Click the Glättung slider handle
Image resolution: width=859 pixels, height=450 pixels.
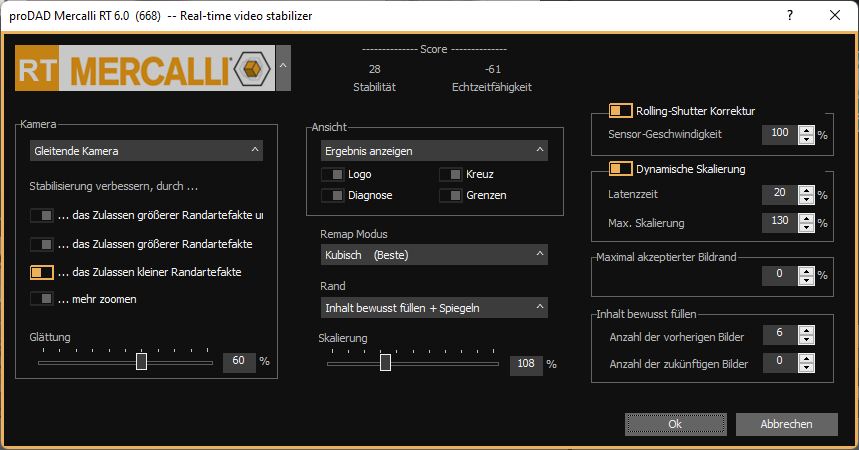(x=141, y=362)
